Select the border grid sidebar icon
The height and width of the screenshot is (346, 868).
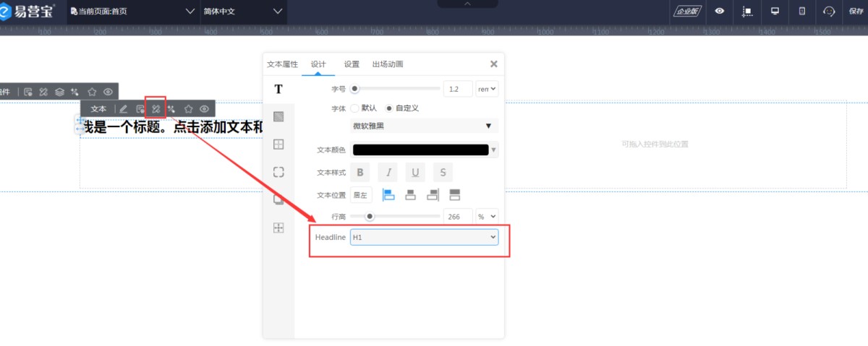[278, 144]
